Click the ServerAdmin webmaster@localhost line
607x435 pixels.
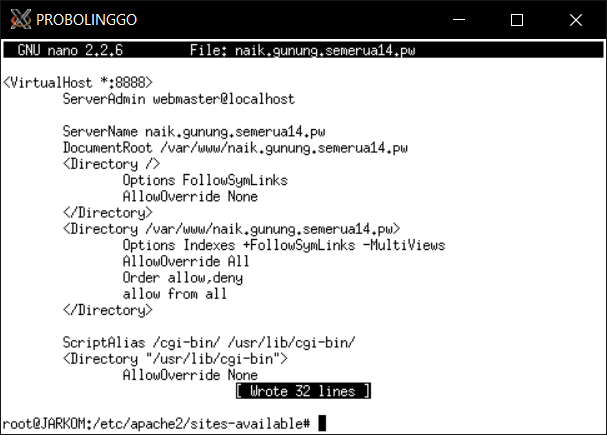click(178, 99)
